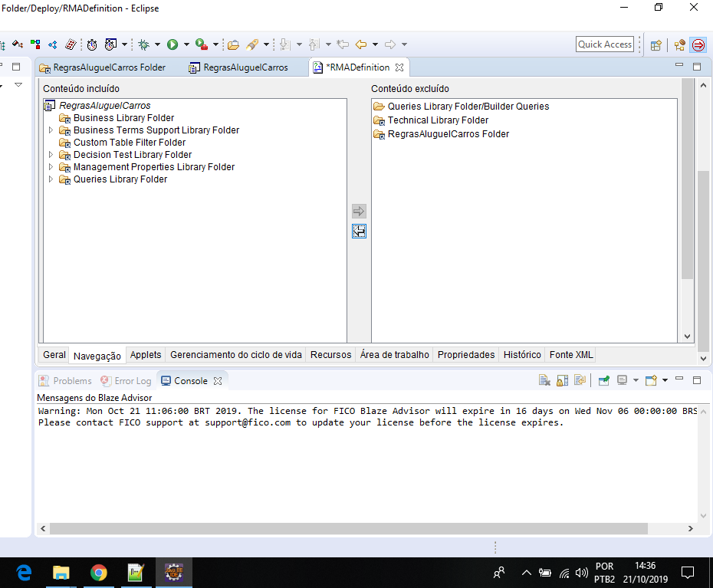Open the Propriedades tab
The image size is (713, 588).
[x=466, y=354]
